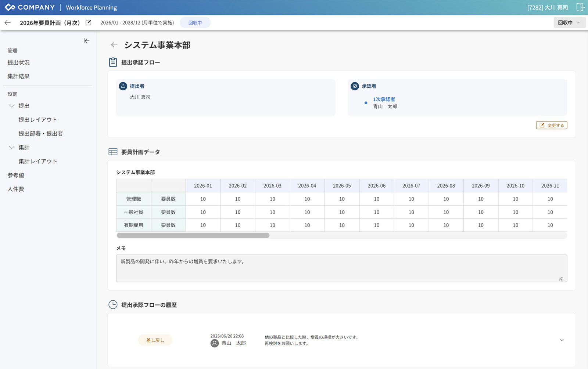
Task: Collapse the 提出 section in sidebar
Action: [12, 106]
